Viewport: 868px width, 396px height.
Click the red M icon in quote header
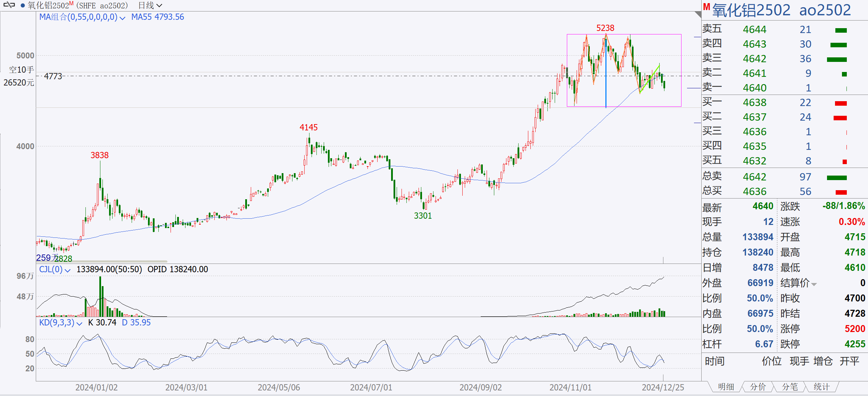(x=706, y=7)
